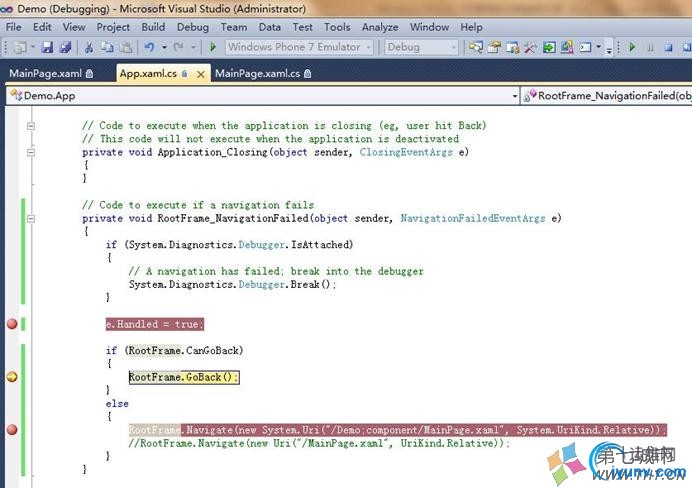
Task: Click NavigationFailedEventArgs type name
Action: [473, 218]
